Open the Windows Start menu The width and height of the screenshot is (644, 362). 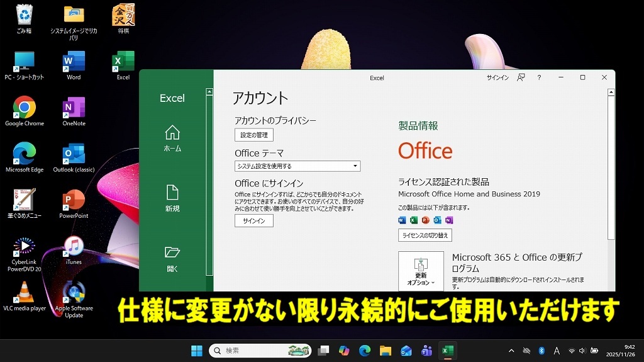click(x=197, y=351)
